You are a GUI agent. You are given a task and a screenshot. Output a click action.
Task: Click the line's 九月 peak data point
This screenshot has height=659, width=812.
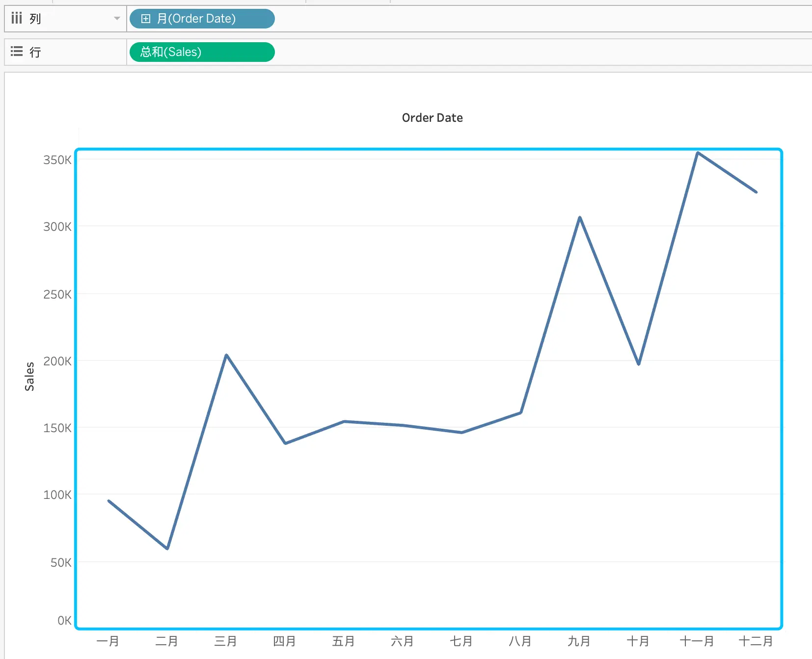tap(580, 217)
